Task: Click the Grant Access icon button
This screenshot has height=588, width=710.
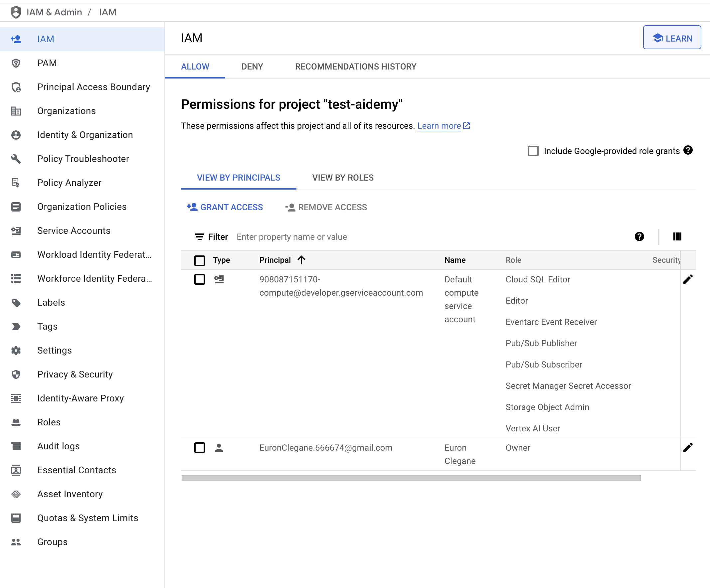Action: (x=192, y=207)
